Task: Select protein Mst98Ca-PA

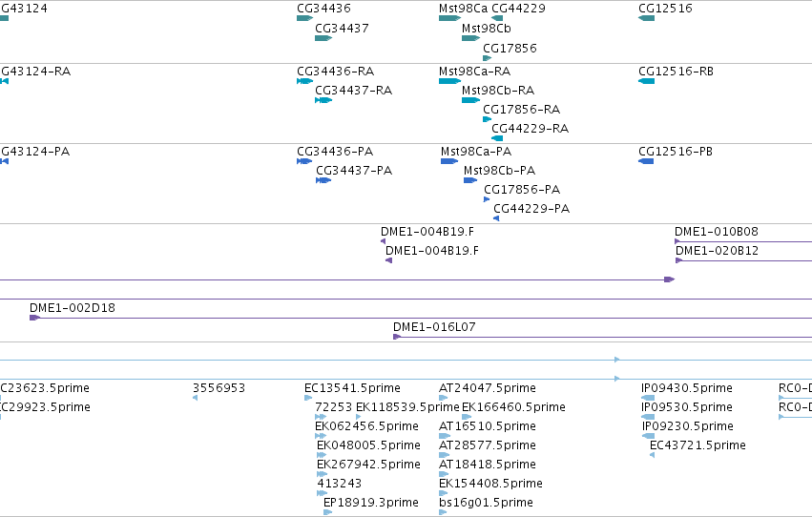Action: 476,152
